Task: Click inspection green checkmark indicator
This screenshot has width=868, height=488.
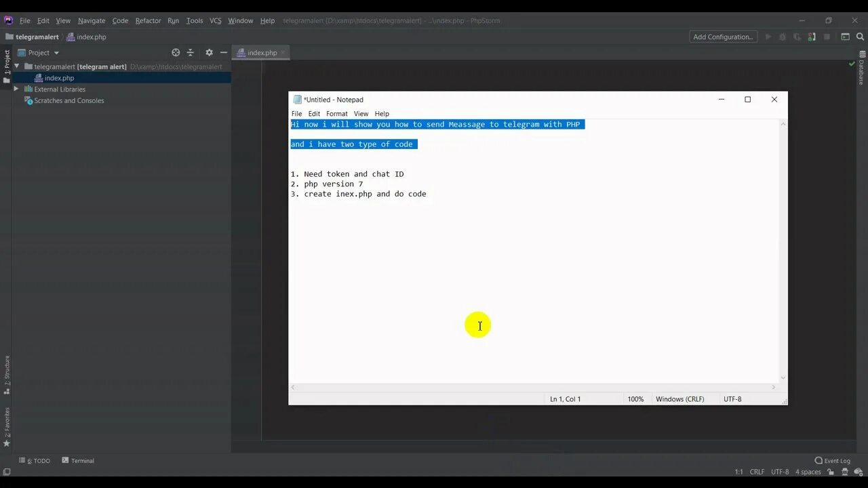Action: [x=852, y=64]
